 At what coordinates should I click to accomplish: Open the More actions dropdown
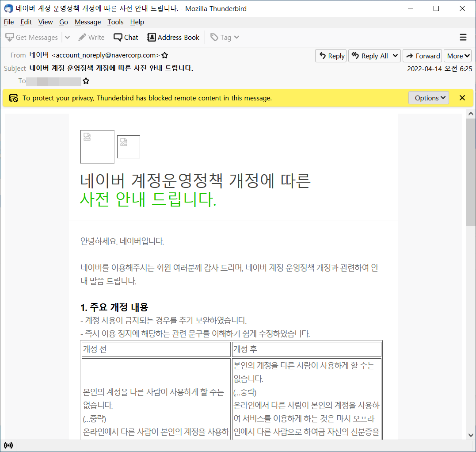pos(458,56)
